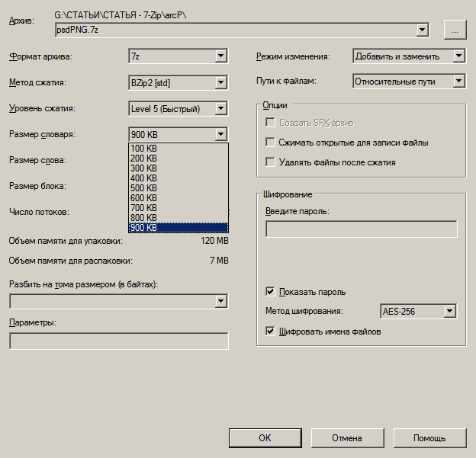Click the "Параметры" input field
476x458 pixels.
[x=119, y=341]
